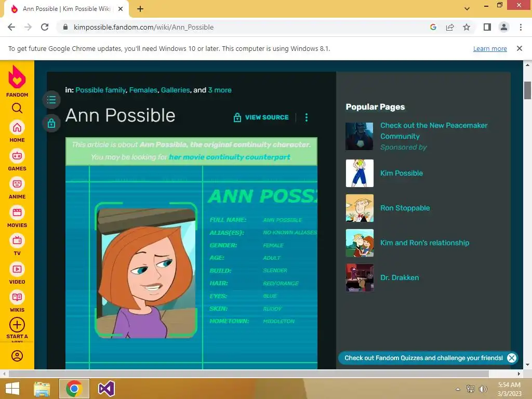This screenshot has height=399, width=532.
Task: Open a new tab
Action: (x=140, y=9)
